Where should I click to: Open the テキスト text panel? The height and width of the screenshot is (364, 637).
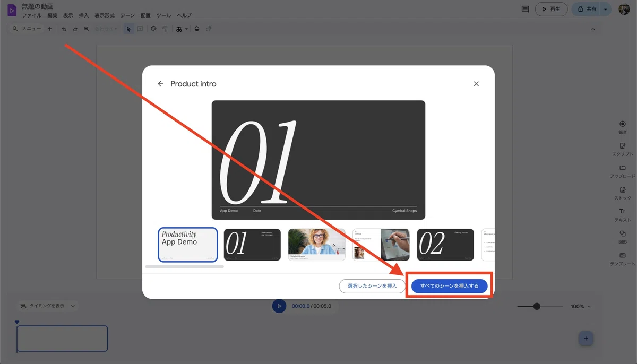pyautogui.click(x=623, y=215)
